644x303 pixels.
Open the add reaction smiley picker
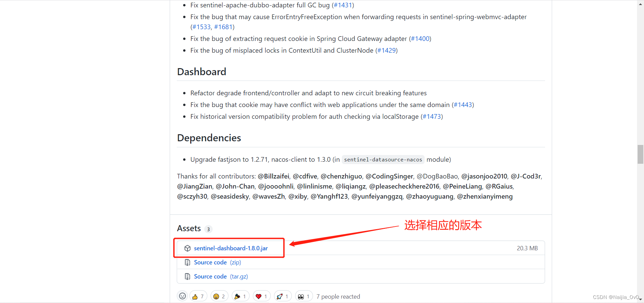click(182, 296)
